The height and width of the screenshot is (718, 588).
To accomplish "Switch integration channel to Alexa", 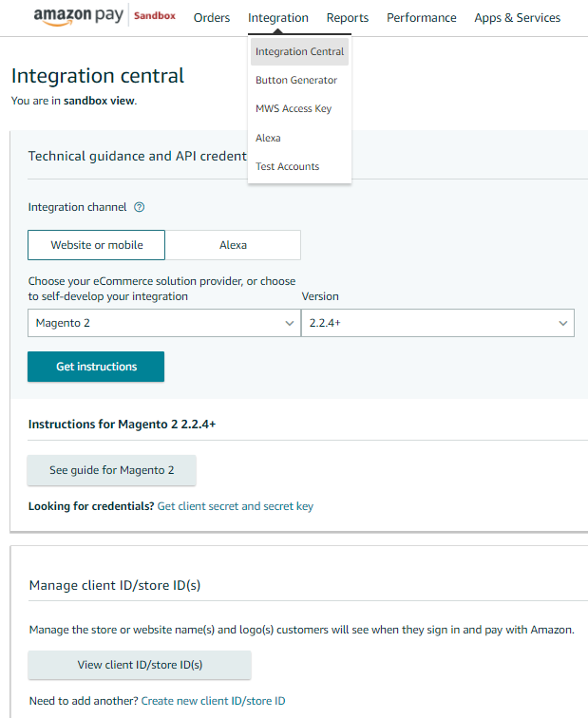I will 233,245.
